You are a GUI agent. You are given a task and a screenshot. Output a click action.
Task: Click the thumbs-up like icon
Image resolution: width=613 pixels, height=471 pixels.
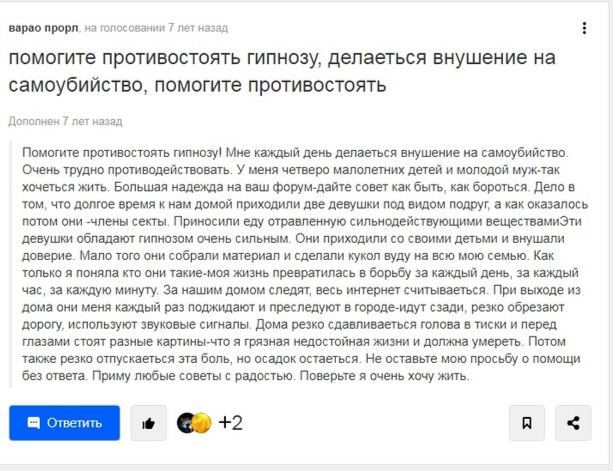tap(149, 423)
